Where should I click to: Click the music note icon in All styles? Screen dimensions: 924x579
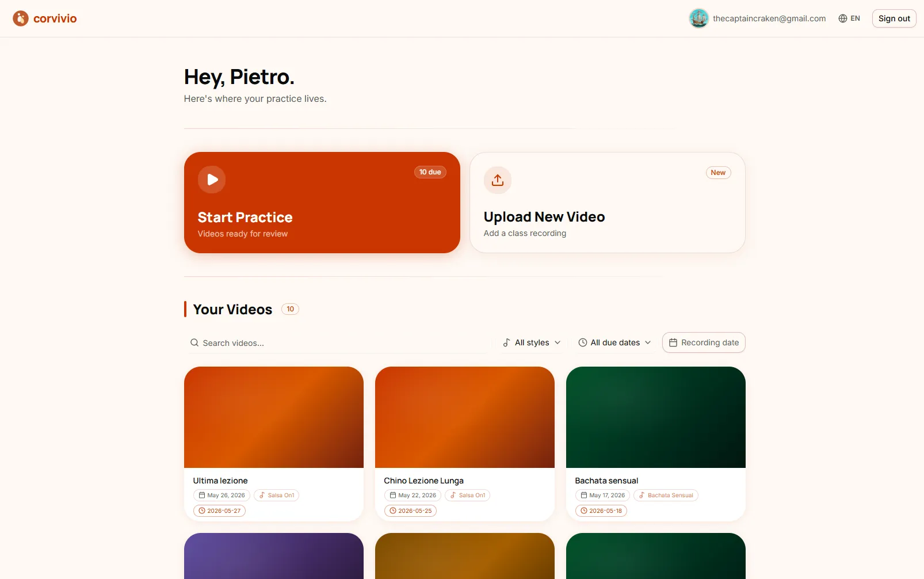point(506,342)
